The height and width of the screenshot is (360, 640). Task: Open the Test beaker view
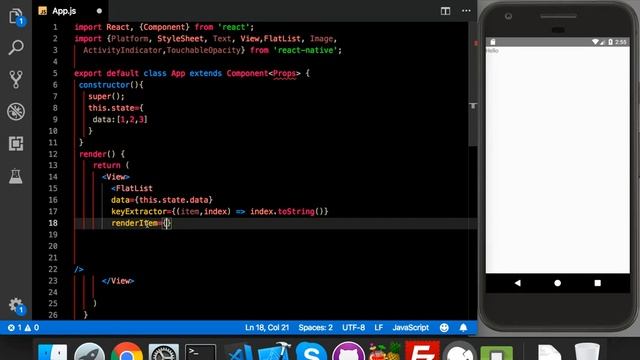pos(16,176)
